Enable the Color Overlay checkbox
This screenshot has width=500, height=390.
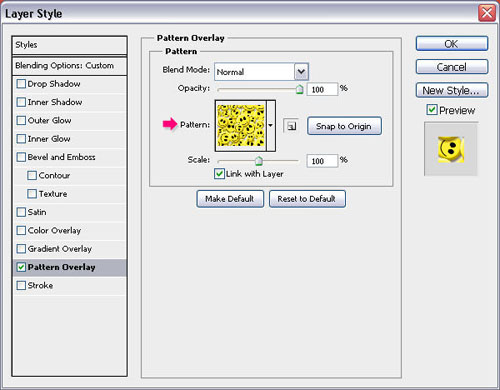click(21, 230)
